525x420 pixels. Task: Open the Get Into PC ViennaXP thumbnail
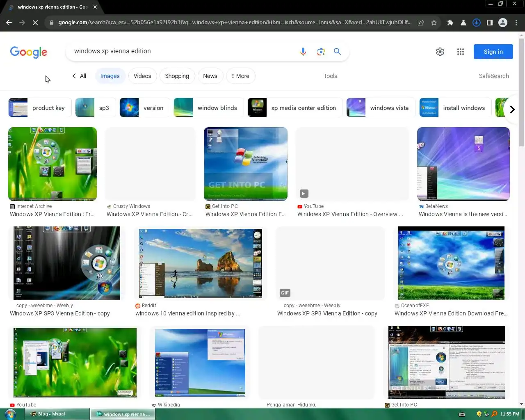tap(246, 164)
